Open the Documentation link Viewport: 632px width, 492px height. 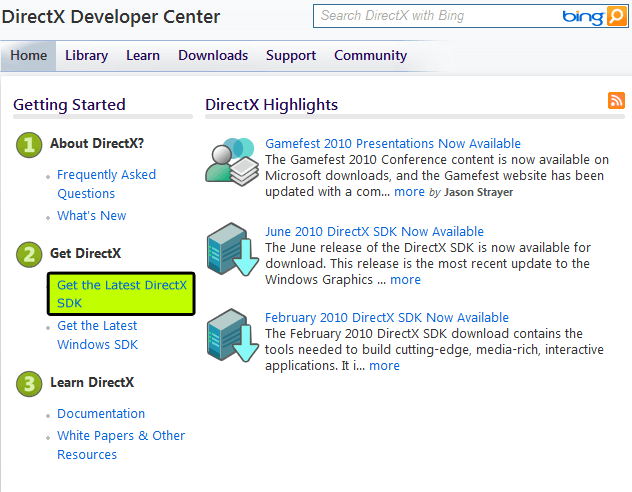(x=101, y=413)
